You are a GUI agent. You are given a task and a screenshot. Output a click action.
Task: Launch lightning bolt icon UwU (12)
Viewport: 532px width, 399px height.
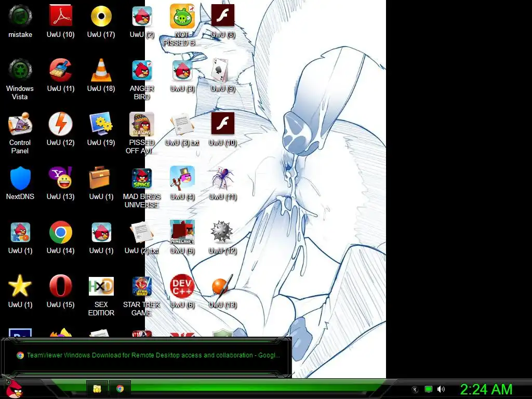coord(60,129)
